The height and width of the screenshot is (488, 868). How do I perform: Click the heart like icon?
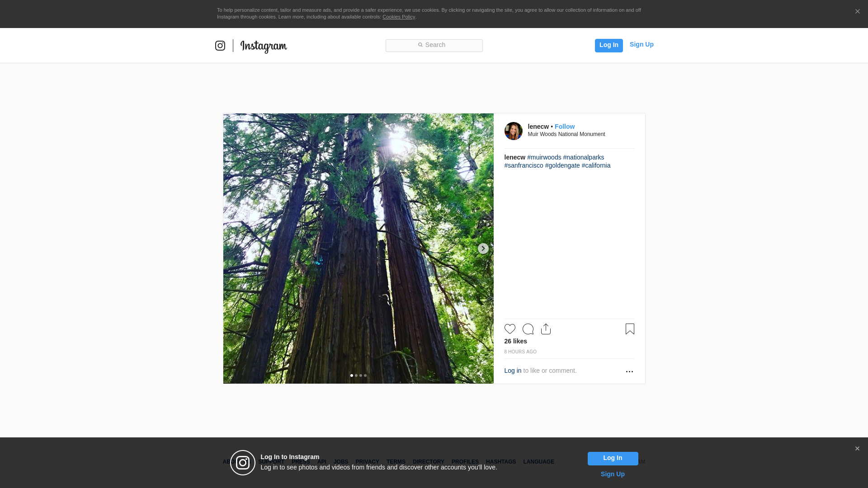(509, 329)
